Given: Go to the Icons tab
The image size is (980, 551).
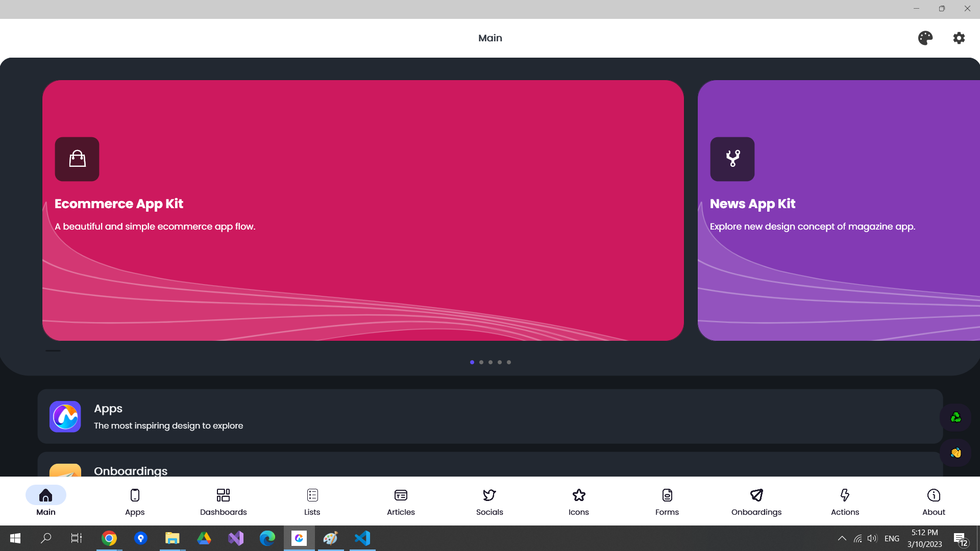Looking at the screenshot, I should (578, 501).
